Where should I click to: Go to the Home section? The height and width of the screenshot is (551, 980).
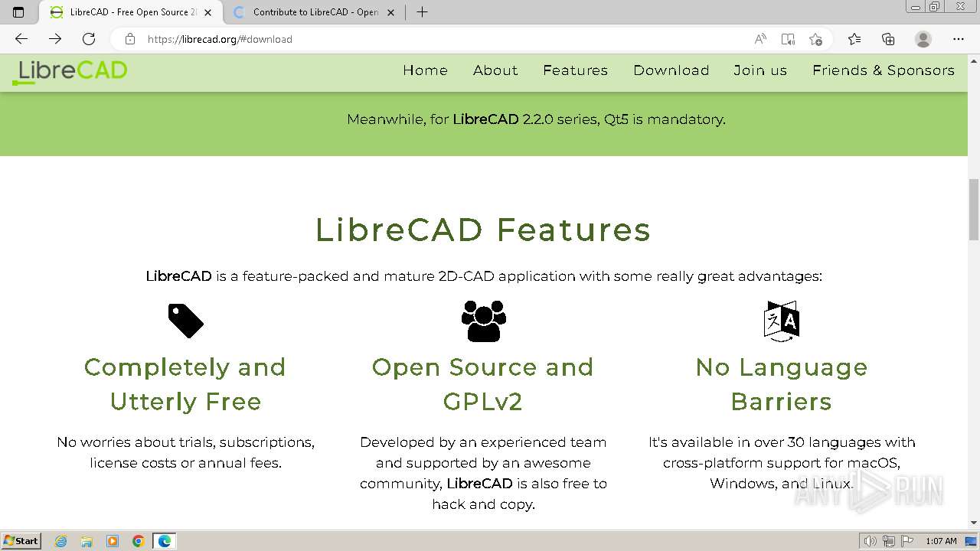[425, 70]
